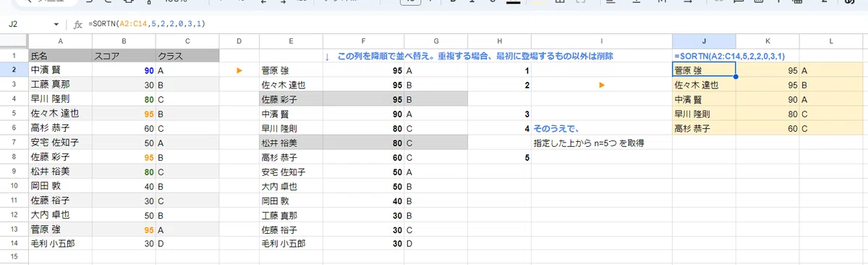Click 菅原 強 in column E
Screen dimensions: 868x265
tap(291, 71)
